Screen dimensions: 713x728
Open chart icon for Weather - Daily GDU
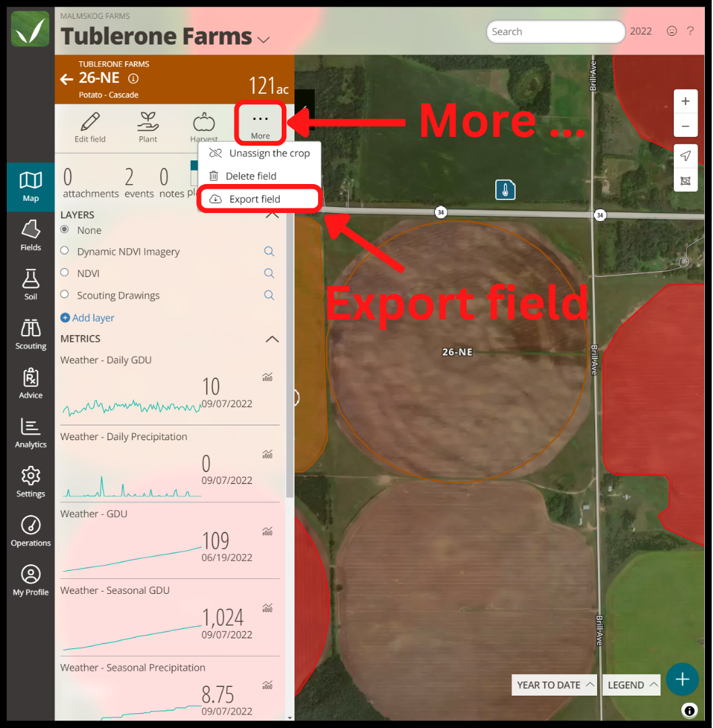(268, 377)
